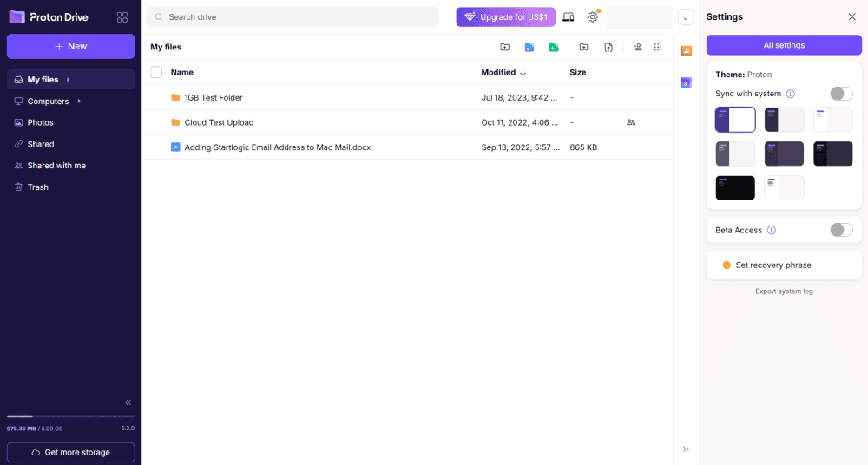Viewport: 868px width, 465px height.
Task: Collapse the left sidebar with the chevron
Action: click(x=128, y=403)
